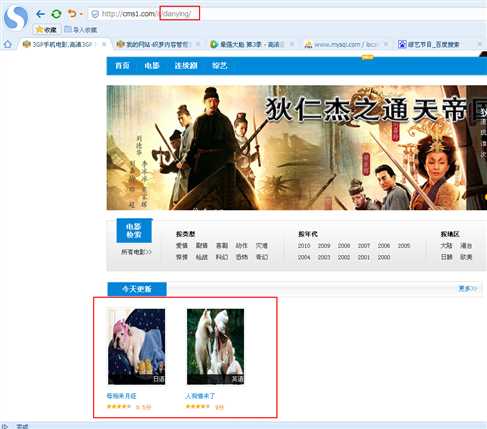Click the shield security icon in address bar

pyautogui.click(x=95, y=14)
